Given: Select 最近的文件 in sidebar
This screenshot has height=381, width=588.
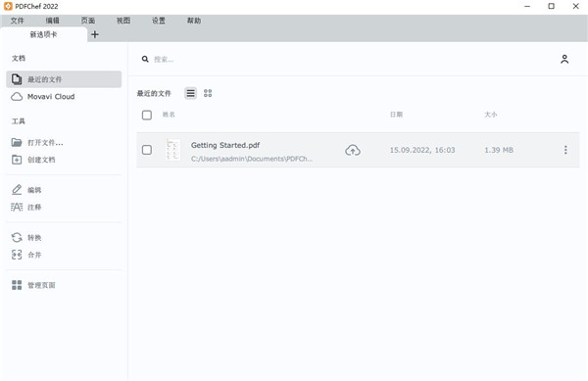Looking at the screenshot, I should coord(64,79).
